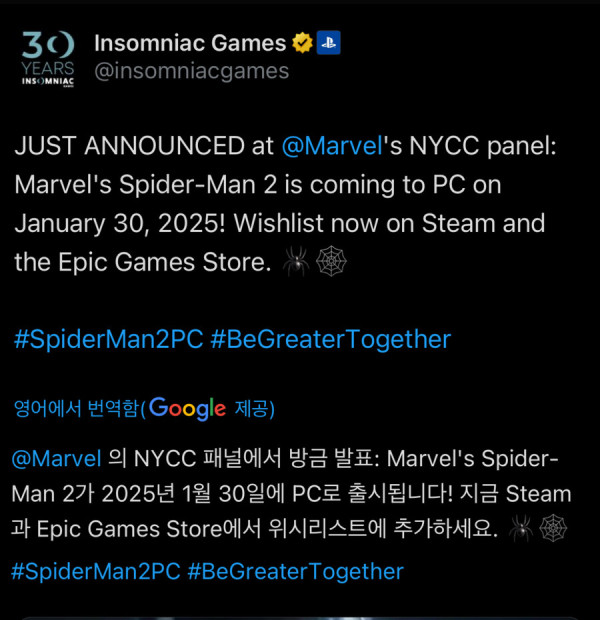
Task: Click the spider web emoji in the Korean translation
Action: click(x=553, y=528)
